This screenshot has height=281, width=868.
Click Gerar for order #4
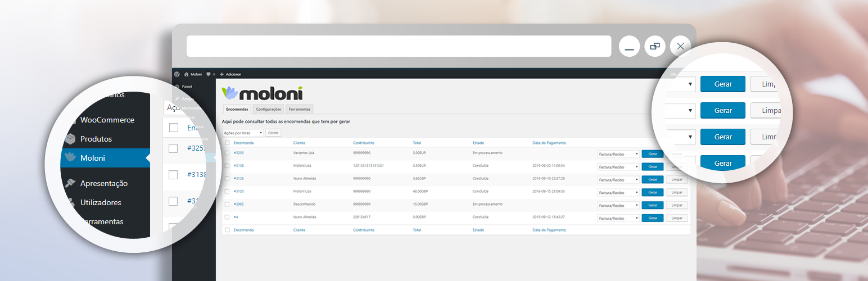click(x=653, y=218)
